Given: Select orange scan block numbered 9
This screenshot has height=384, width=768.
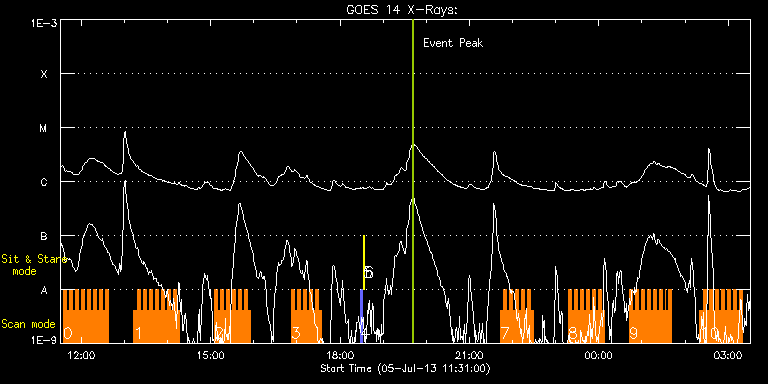Looking at the screenshot, I should pyautogui.click(x=650, y=316).
